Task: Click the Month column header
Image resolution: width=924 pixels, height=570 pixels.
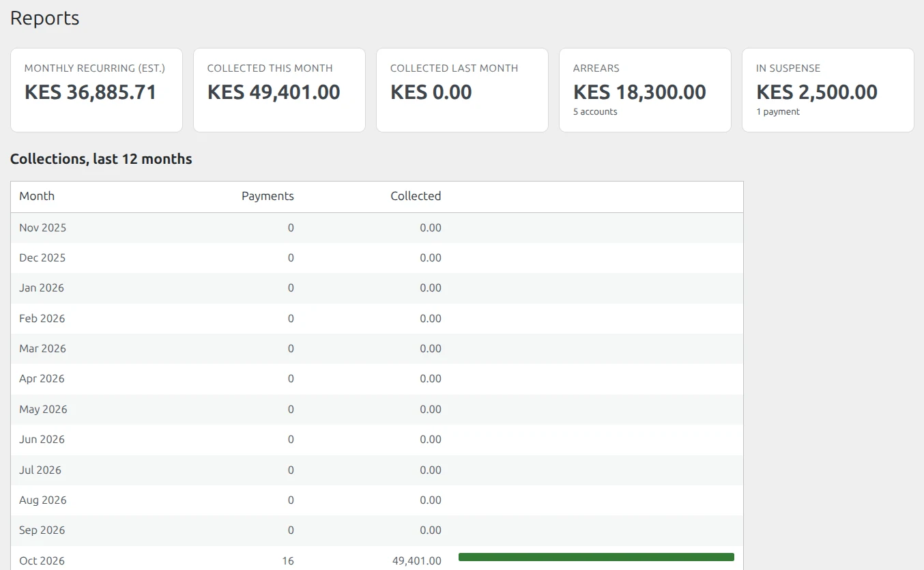Action: [x=37, y=196]
